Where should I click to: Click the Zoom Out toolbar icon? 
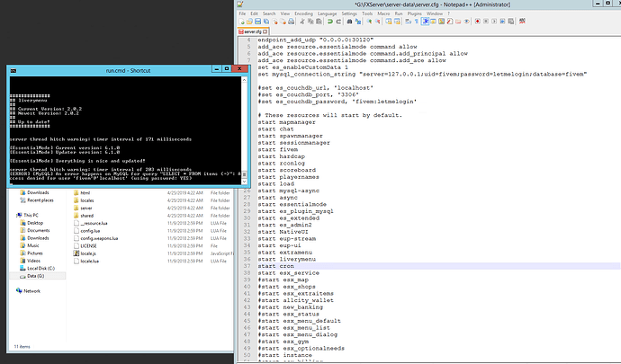(x=377, y=22)
